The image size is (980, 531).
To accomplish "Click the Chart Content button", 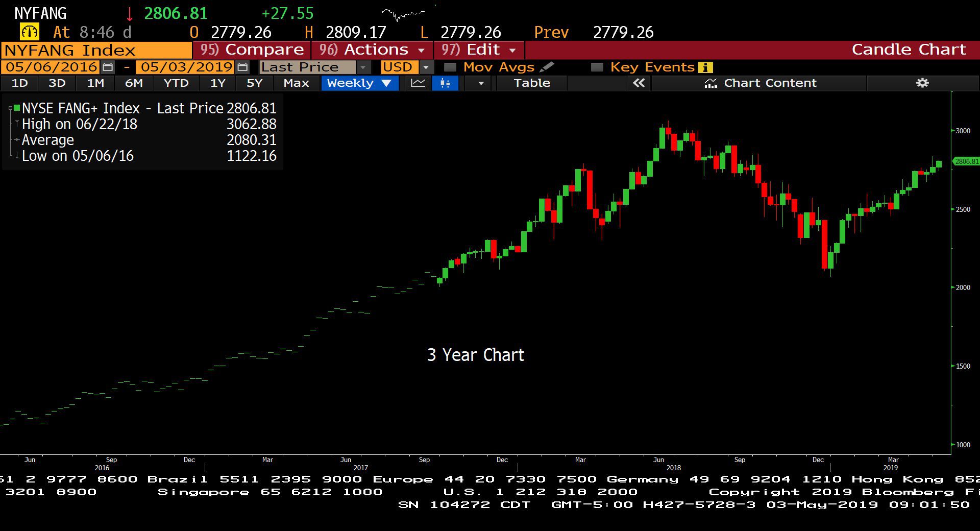I will (760, 83).
